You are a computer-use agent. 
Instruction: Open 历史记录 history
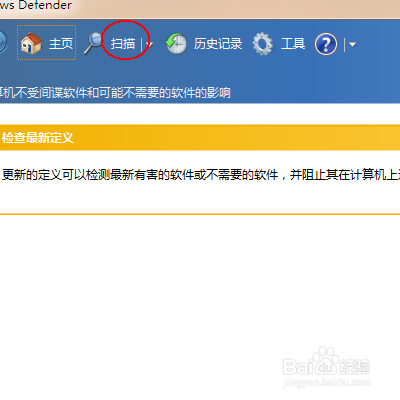(218, 44)
